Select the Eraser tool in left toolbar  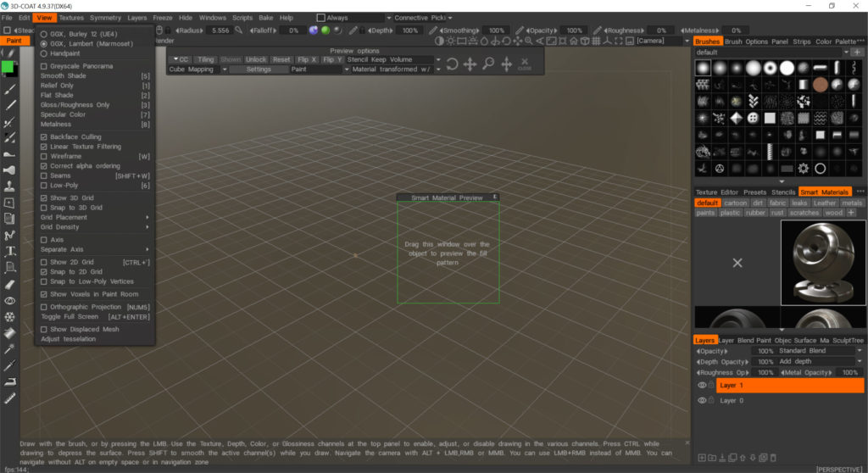pyautogui.click(x=9, y=284)
